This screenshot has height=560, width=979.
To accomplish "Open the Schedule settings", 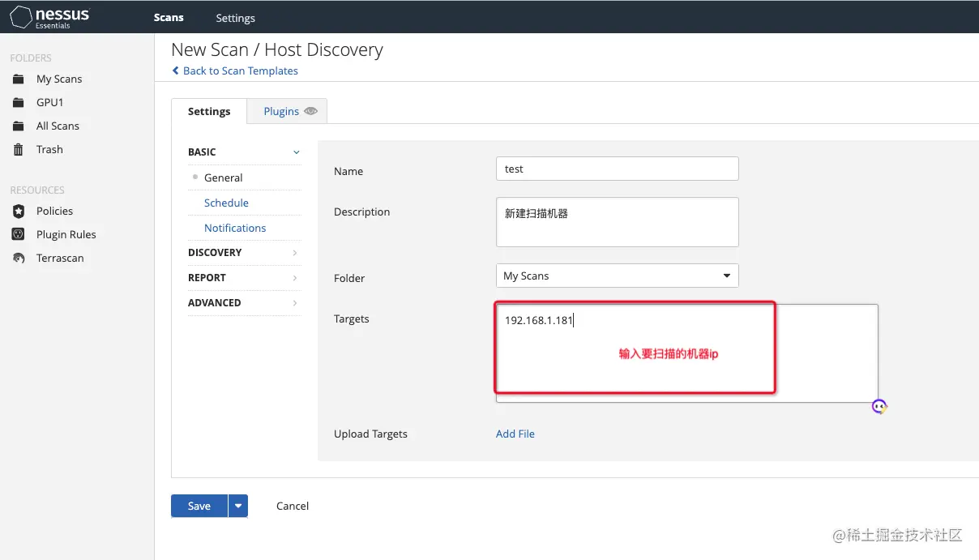I will point(226,203).
